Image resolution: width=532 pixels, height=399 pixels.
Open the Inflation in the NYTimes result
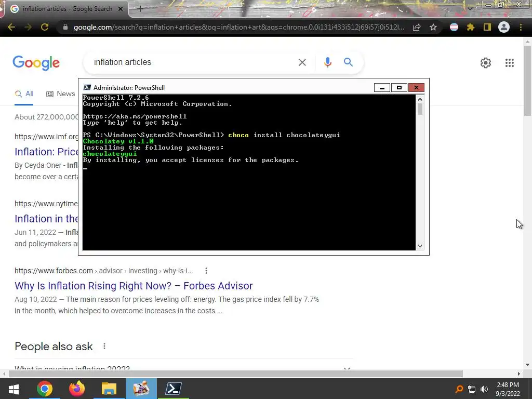click(46, 219)
